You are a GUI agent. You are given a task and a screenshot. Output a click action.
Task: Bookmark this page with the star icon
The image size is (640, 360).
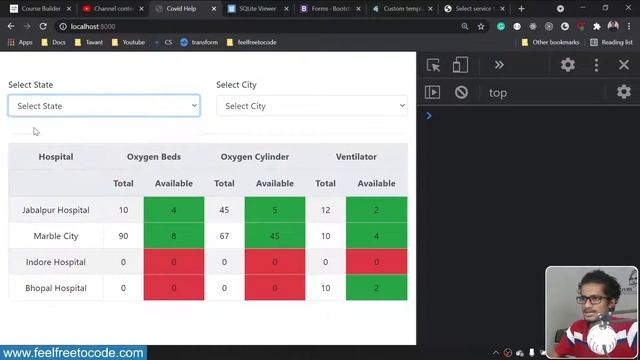tap(481, 27)
